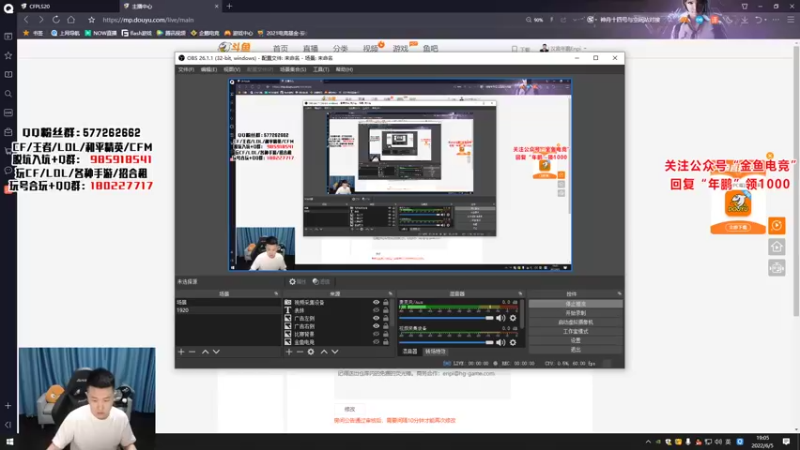Viewport: 800px width, 450px height.
Task: Open video capture device audio gear
Action: tap(513, 342)
